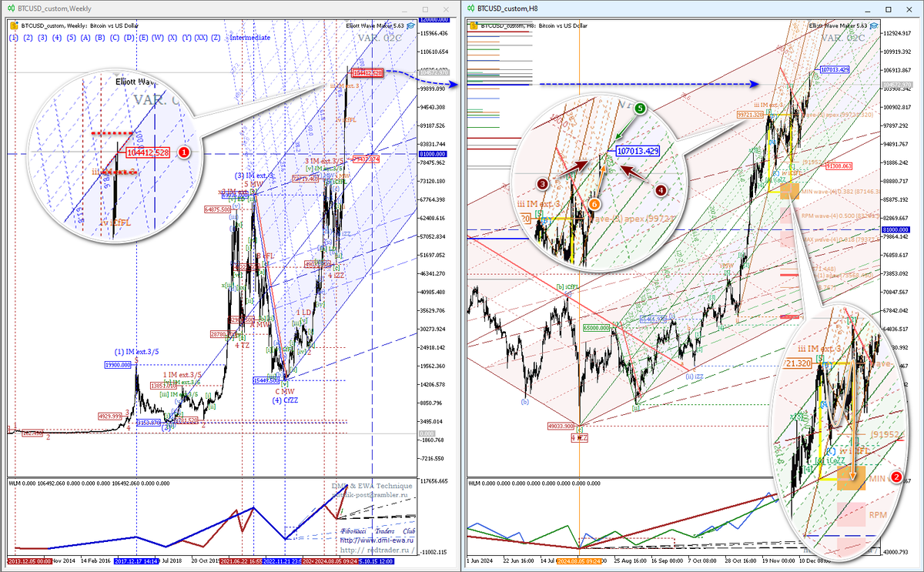924x572 pixels.
Task: Pick the (Z) wave label button
Action: point(216,38)
